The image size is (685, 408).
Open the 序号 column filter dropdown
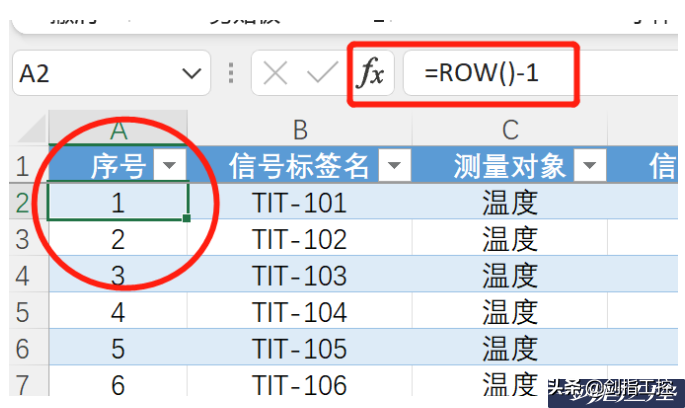tap(170, 165)
